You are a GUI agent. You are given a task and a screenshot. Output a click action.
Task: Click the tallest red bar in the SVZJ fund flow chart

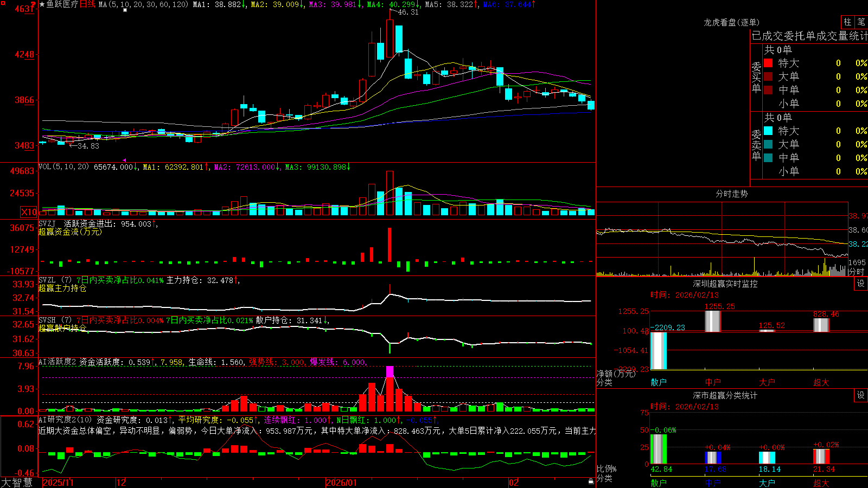pos(390,245)
